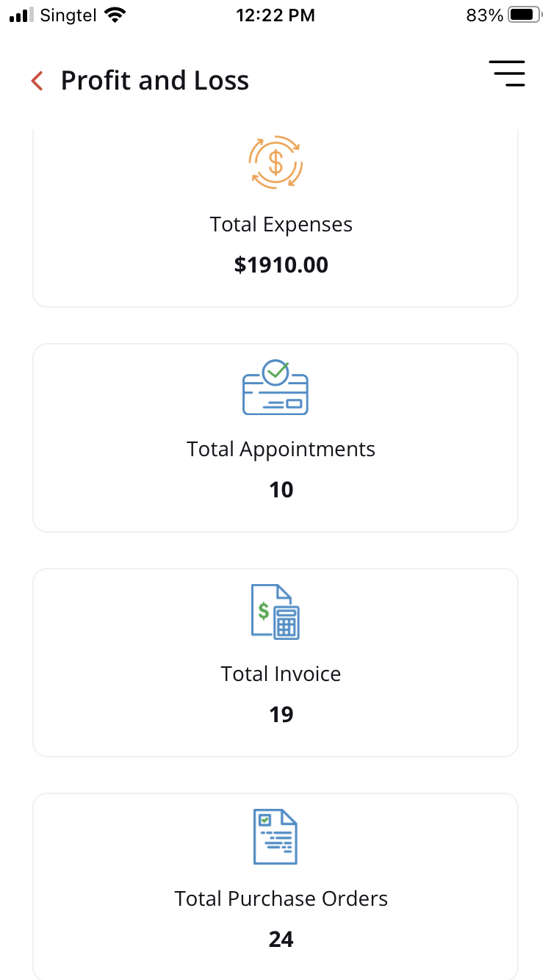Image resolution: width=551 pixels, height=980 pixels.
Task: Click the Total Expenses label
Action: tap(281, 224)
